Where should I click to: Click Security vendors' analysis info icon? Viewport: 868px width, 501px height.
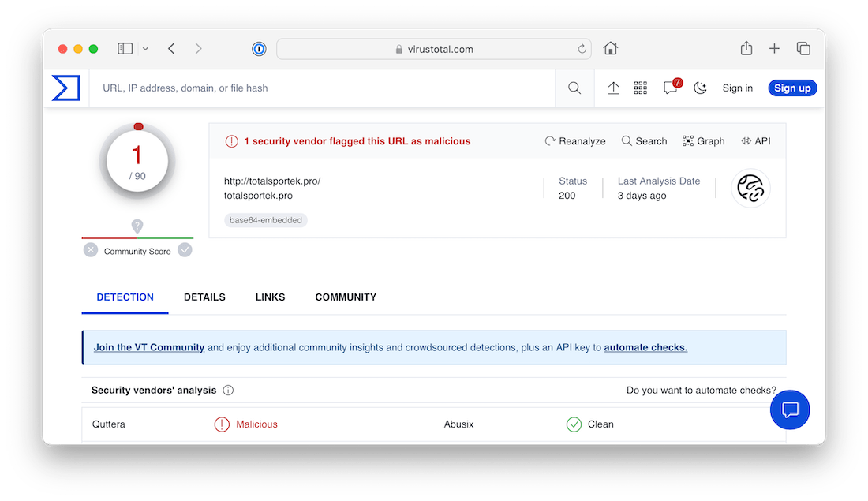228,391
